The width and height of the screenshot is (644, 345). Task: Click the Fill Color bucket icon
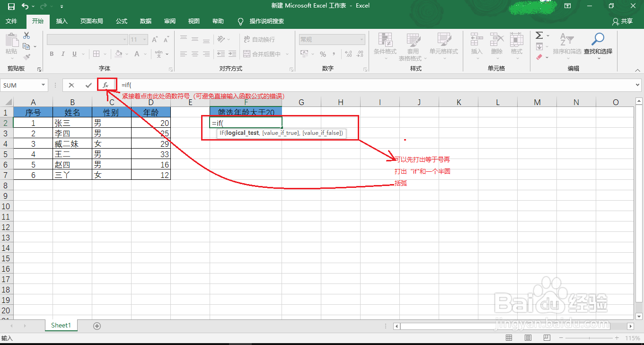click(x=118, y=54)
